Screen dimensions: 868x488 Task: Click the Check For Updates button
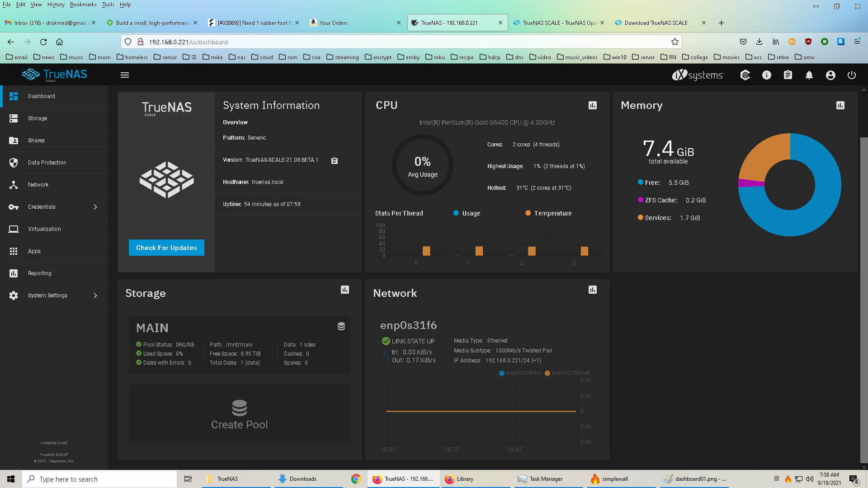tap(166, 248)
